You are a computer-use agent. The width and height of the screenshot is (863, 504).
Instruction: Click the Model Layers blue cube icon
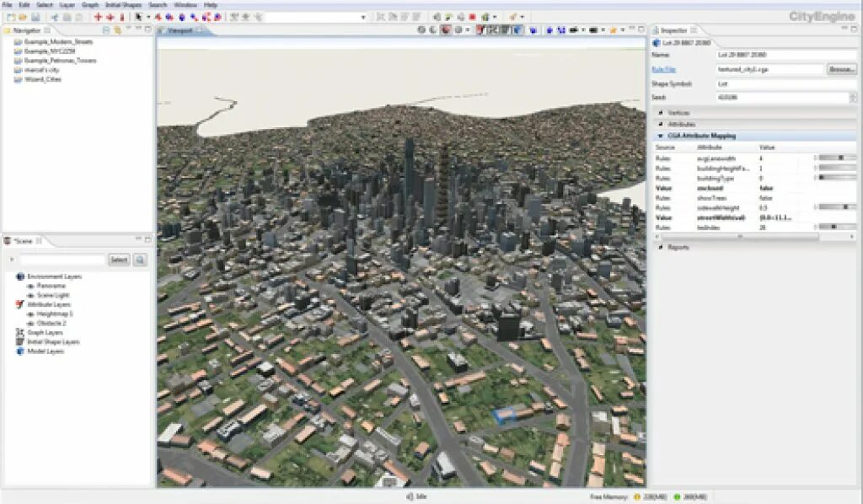(x=20, y=351)
